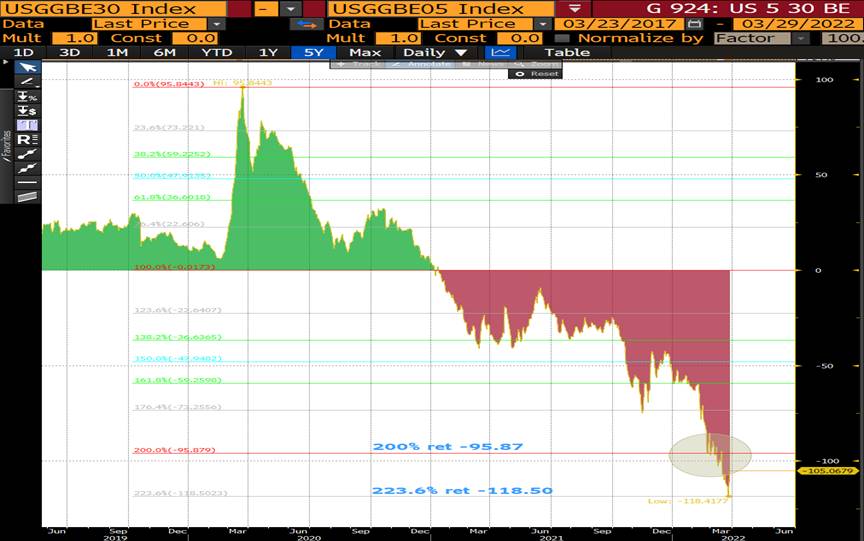The image size is (864, 541).
Task: Open the calendar date picker icon
Action: tap(694, 23)
